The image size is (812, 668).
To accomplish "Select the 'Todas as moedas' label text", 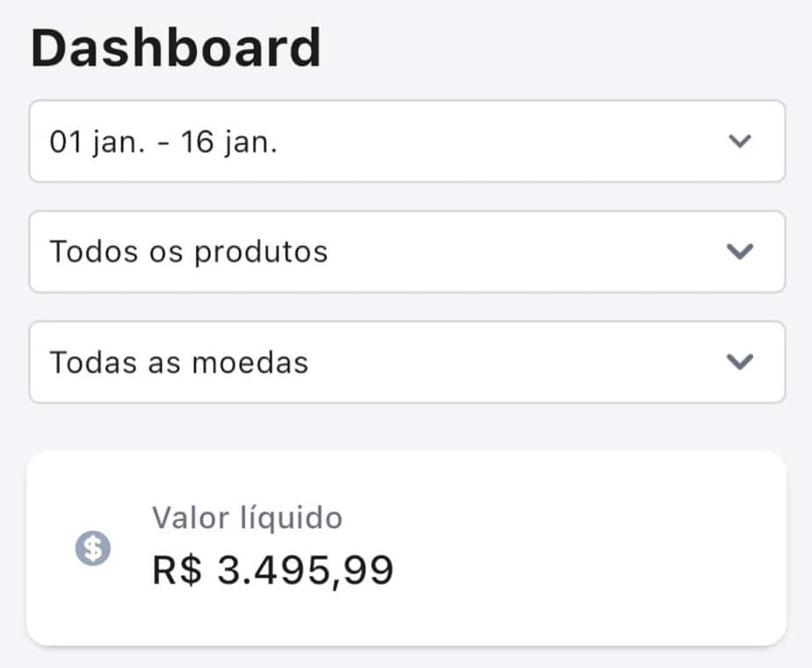I will tap(178, 362).
